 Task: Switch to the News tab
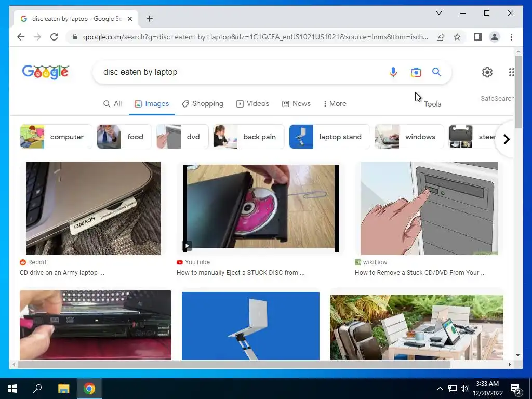tap(296, 104)
